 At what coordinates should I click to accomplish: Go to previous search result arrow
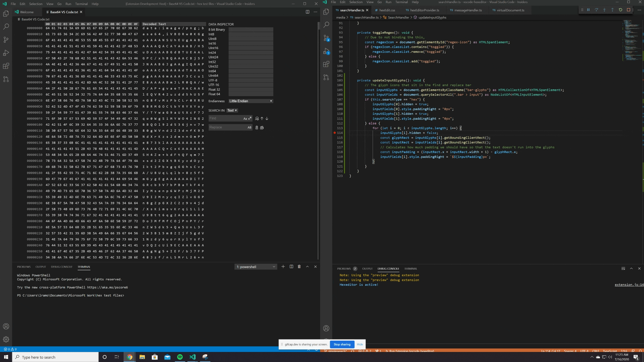[262, 118]
